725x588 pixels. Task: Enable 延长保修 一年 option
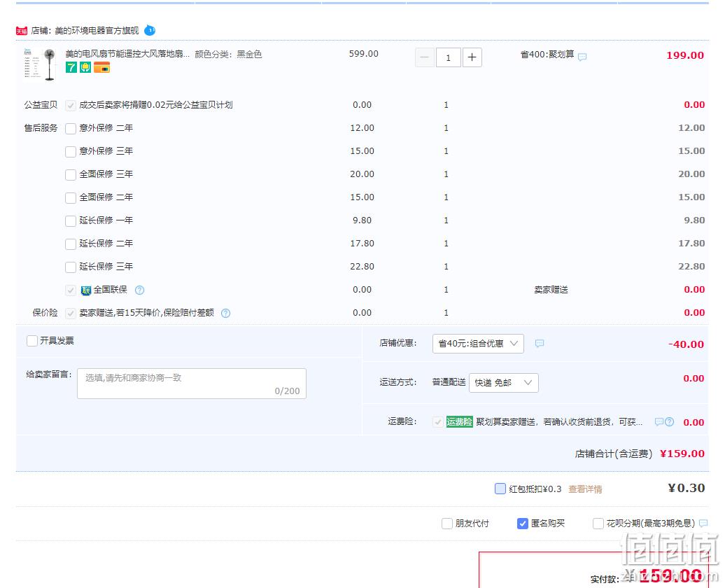click(x=71, y=221)
